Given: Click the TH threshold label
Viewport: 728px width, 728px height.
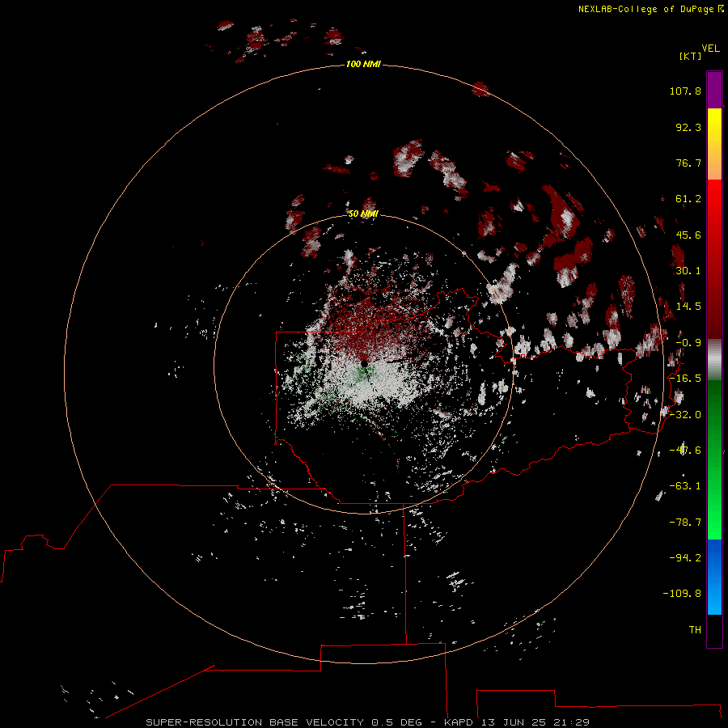Looking at the screenshot, I should click(695, 630).
